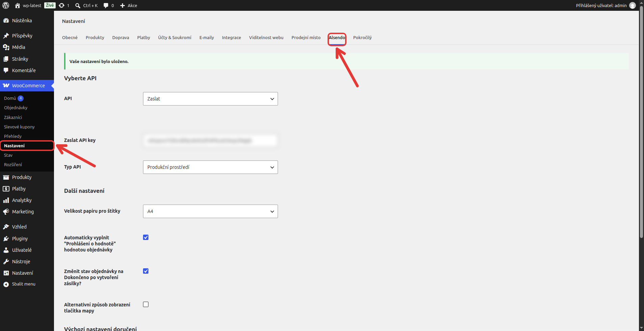Image resolution: width=644 pixels, height=331 pixels.
Task: Click the Zaslat API key field
Action: tap(211, 141)
